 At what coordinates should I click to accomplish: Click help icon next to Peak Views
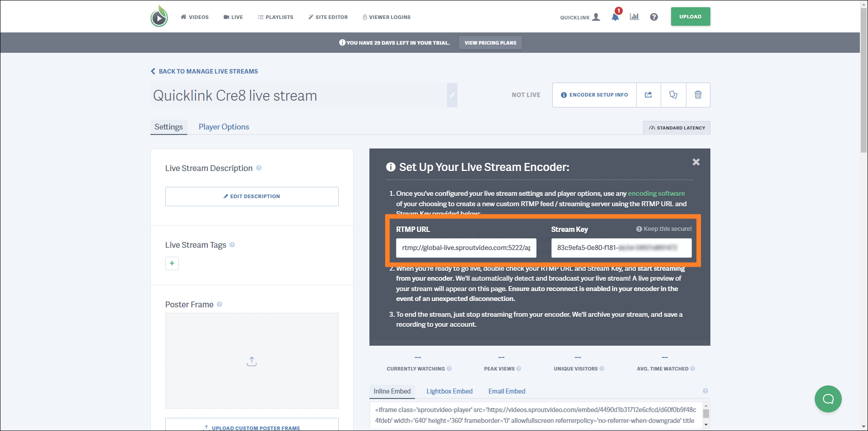point(518,369)
